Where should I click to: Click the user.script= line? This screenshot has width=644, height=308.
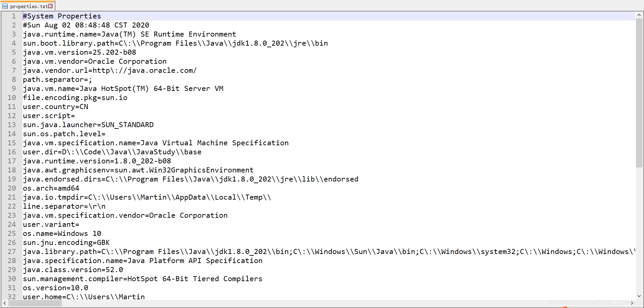pos(49,116)
